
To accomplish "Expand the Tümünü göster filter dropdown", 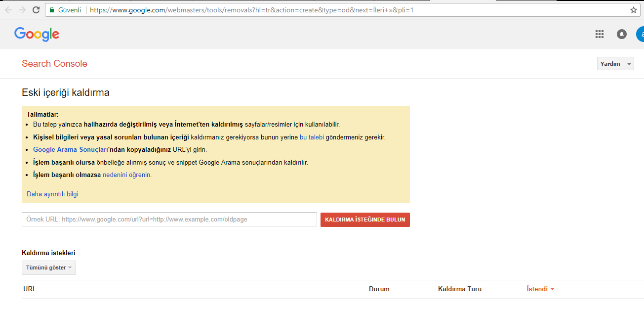I will [x=49, y=267].
